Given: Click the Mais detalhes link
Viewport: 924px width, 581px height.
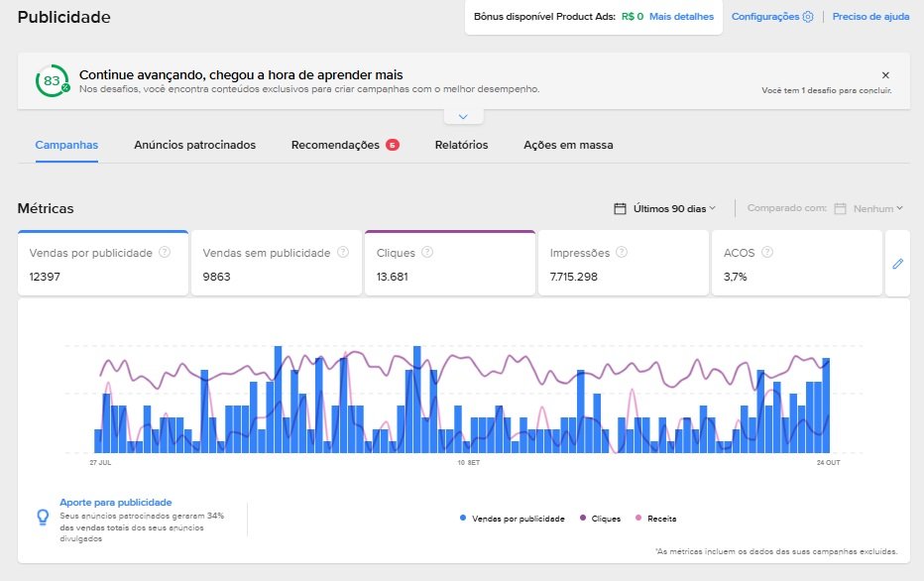Looking at the screenshot, I should tap(681, 17).
